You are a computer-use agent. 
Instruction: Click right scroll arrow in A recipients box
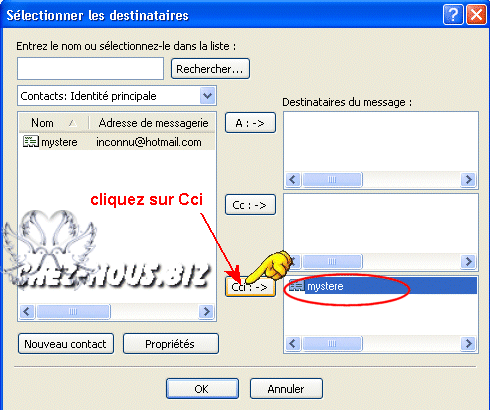click(x=468, y=180)
